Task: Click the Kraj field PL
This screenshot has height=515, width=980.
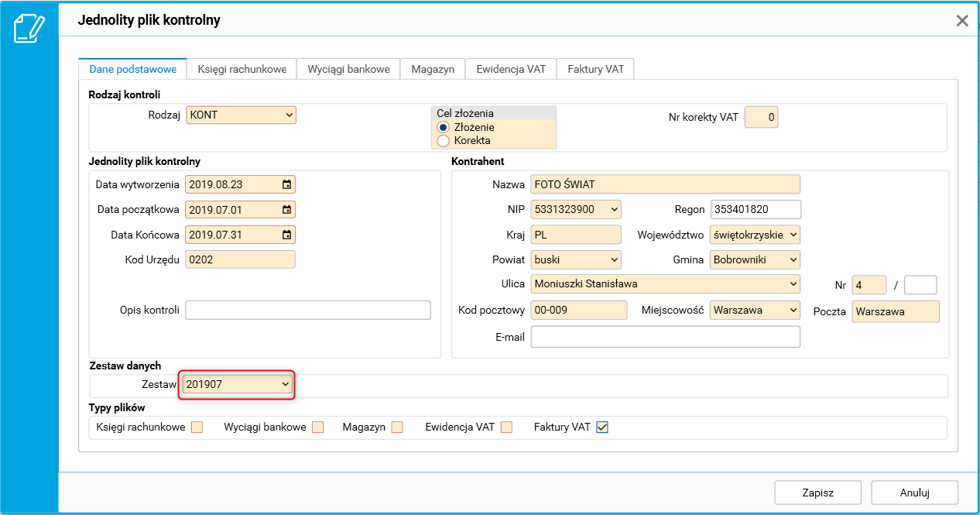Action: tap(576, 235)
